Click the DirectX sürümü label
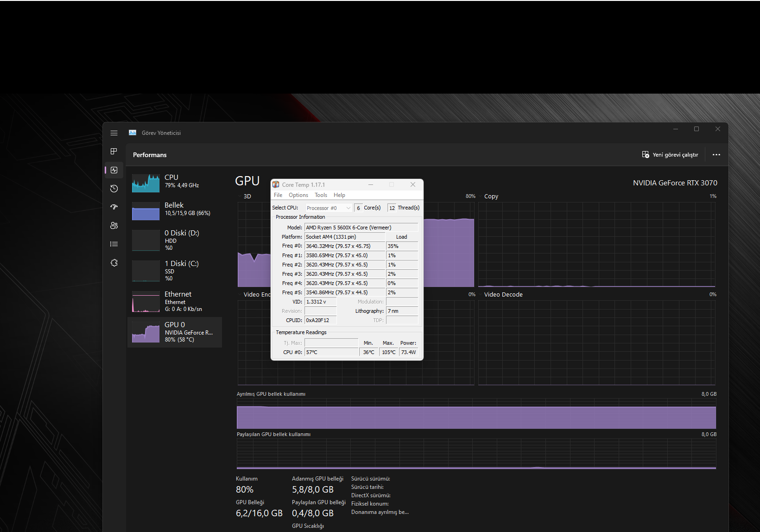The image size is (760, 532). pyautogui.click(x=371, y=495)
